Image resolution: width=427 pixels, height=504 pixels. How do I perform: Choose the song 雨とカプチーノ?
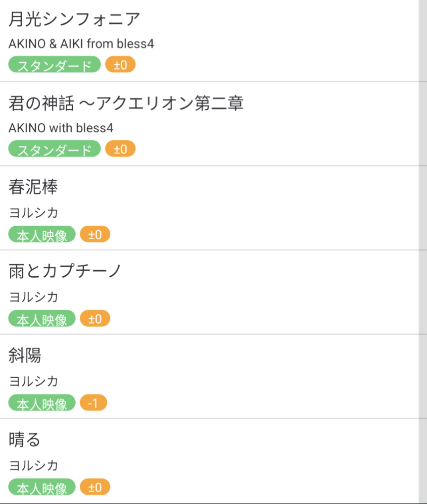[x=65, y=271]
